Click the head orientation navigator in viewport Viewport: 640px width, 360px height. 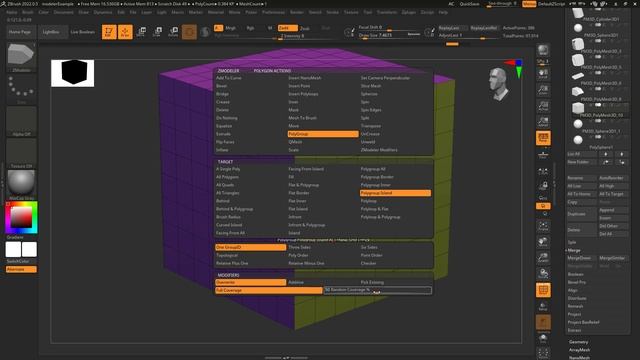pyautogui.click(x=499, y=84)
